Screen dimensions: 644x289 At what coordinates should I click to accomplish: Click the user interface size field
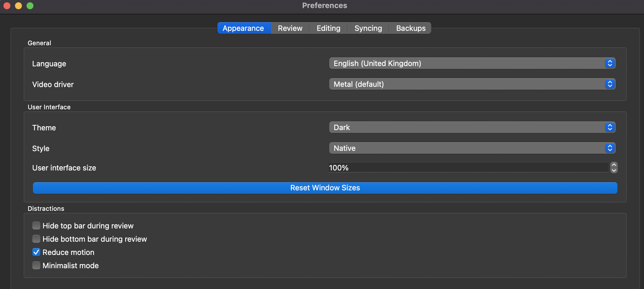(x=468, y=168)
